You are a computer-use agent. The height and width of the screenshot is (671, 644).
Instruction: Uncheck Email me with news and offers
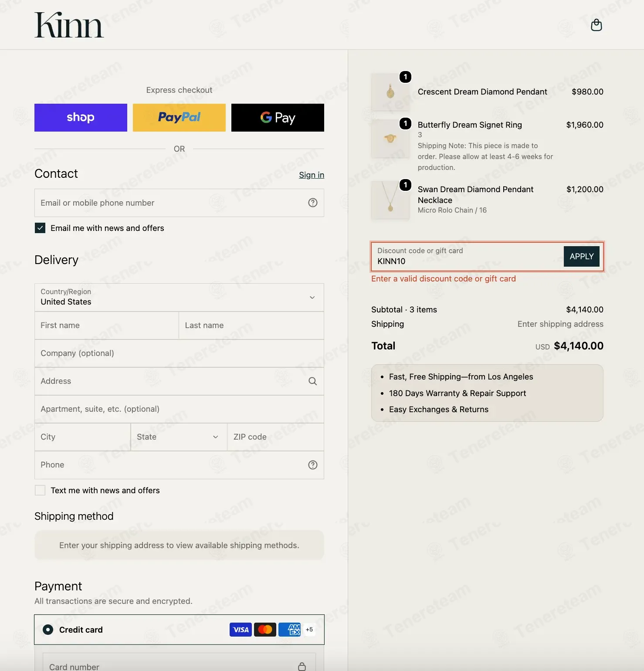pyautogui.click(x=40, y=228)
